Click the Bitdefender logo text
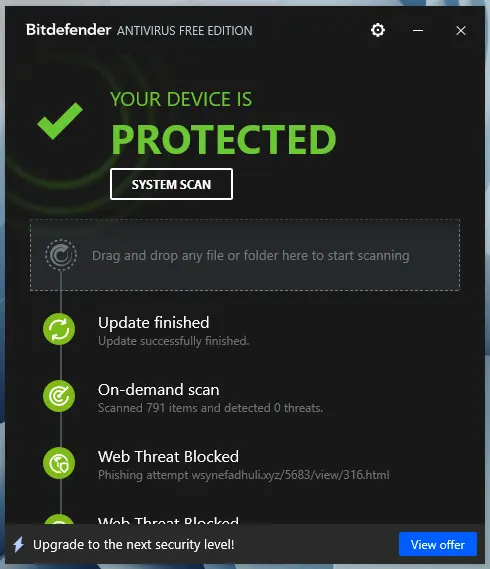 [x=68, y=30]
